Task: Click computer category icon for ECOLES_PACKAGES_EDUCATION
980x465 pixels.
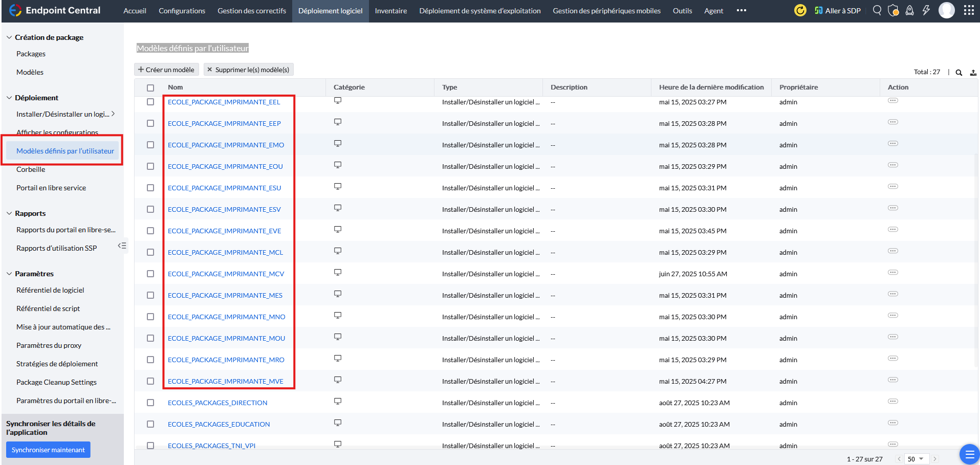Action: [338, 423]
